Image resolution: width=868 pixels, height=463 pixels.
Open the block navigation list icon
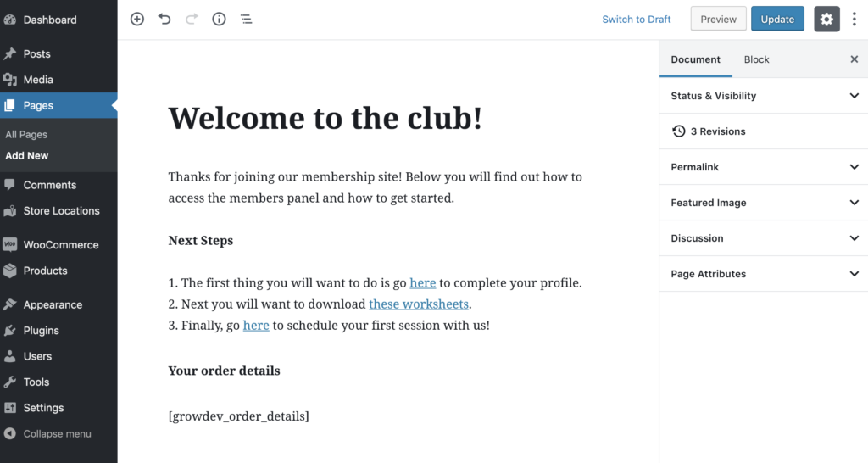pos(247,19)
